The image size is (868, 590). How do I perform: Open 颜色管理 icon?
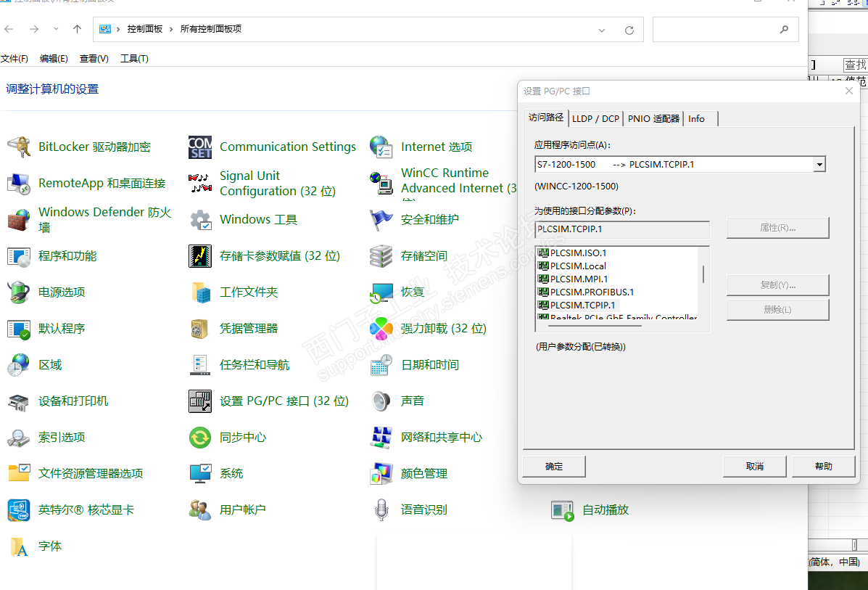[381, 474]
